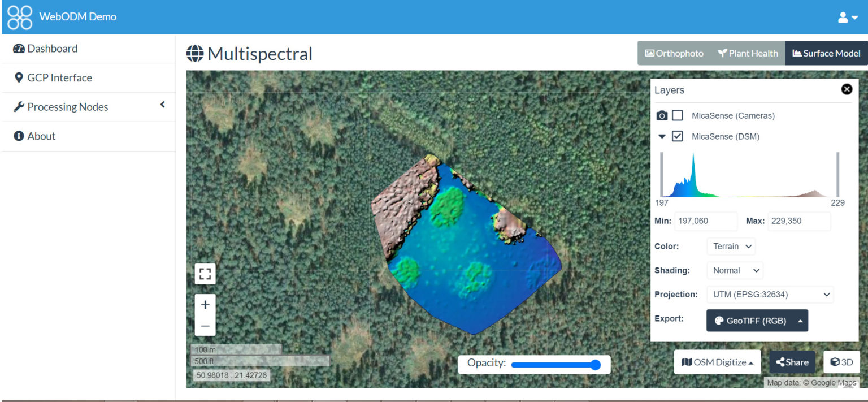
Task: Close the Layers panel
Action: 847,89
